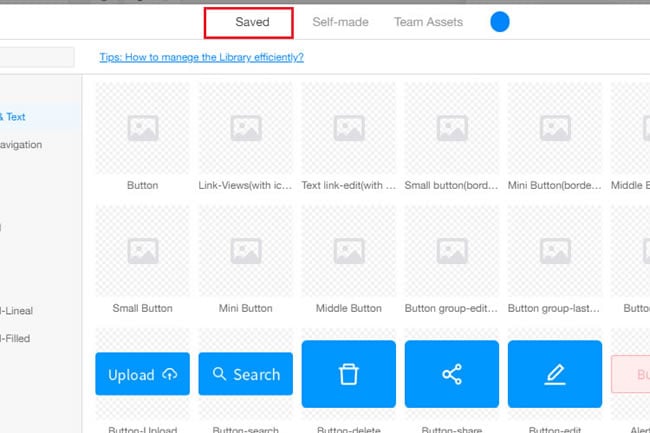This screenshot has width=650, height=433.
Task: Select the highlighted Text category in sidebar
Action: [40, 117]
